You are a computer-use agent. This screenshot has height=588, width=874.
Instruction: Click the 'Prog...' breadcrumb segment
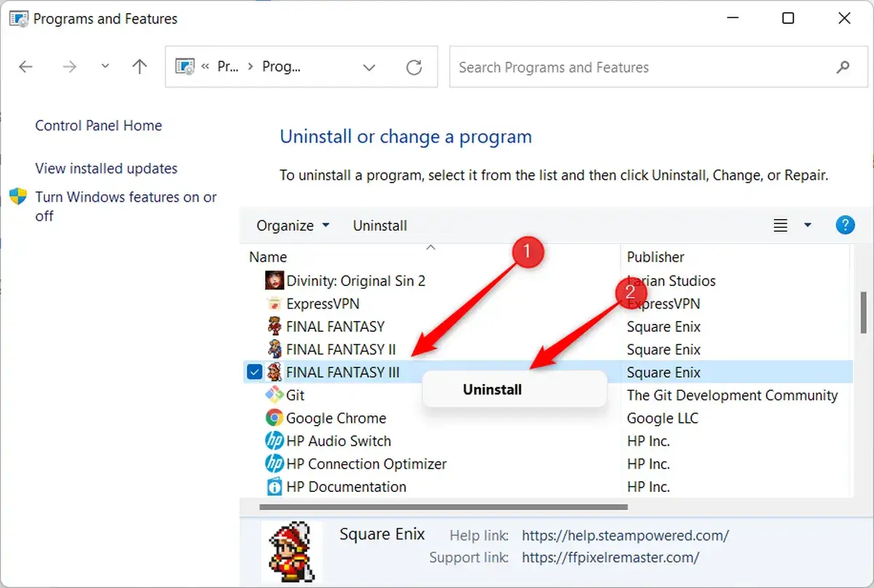[281, 67]
